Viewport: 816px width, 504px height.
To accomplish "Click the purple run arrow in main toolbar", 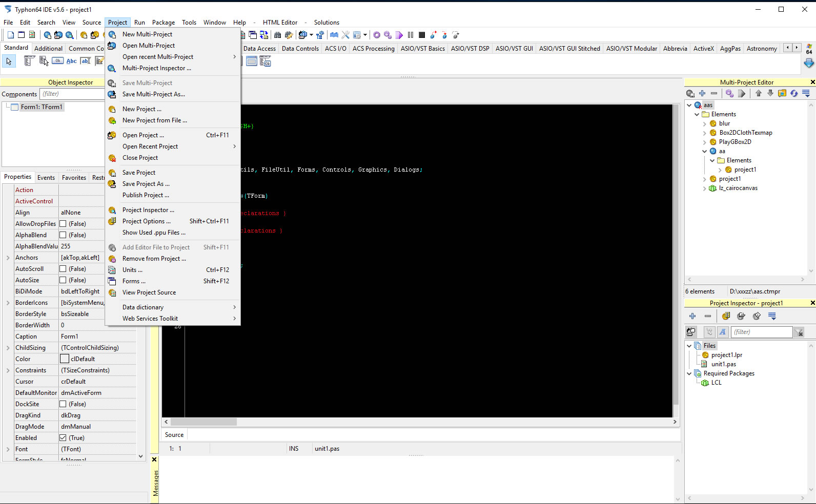I will tap(399, 35).
